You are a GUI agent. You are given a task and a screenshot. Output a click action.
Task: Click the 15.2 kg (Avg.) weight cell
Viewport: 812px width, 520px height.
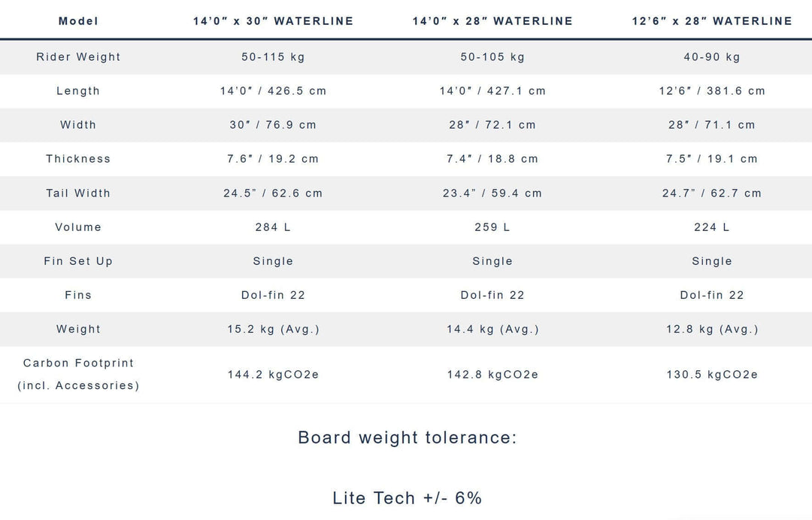tap(273, 330)
